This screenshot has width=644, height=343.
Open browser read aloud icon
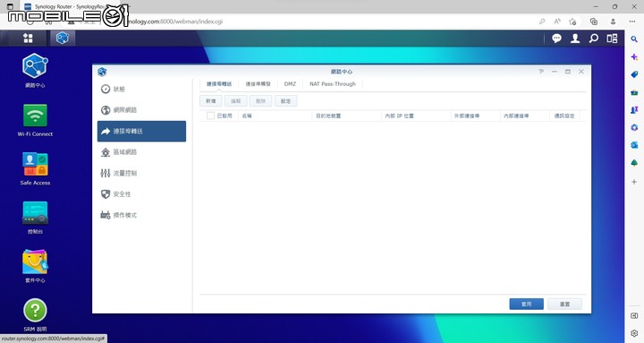click(x=557, y=21)
